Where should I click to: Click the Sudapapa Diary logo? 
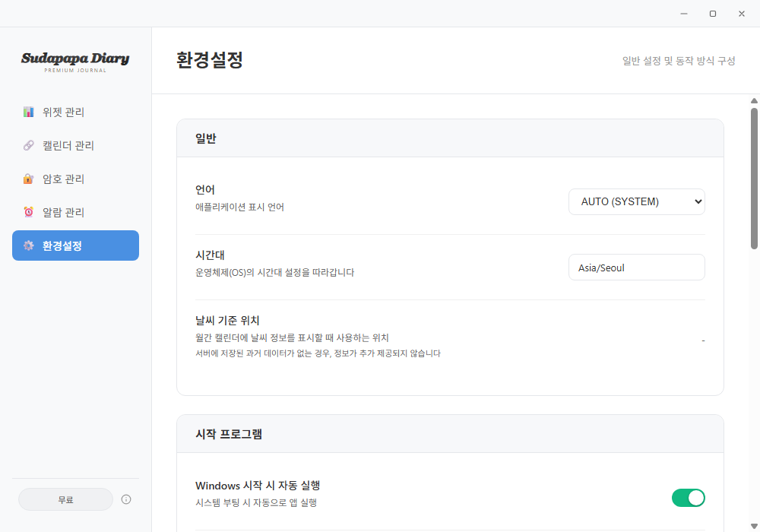[x=75, y=62]
